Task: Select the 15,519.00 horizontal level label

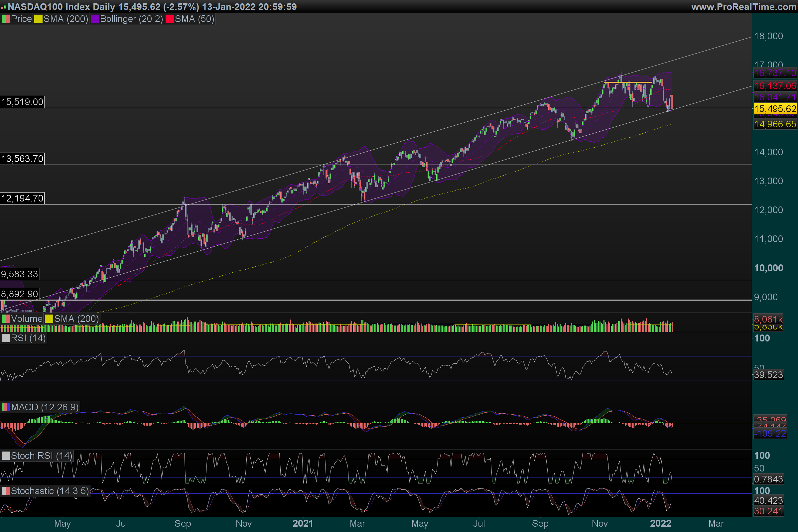Action: point(22,102)
